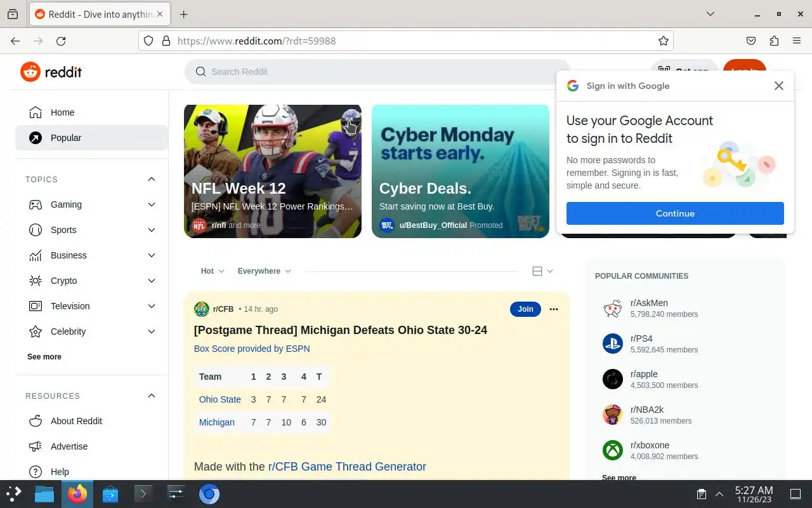Open the NFL Week 12 card
This screenshot has height=508, width=812.
pyautogui.click(x=273, y=171)
